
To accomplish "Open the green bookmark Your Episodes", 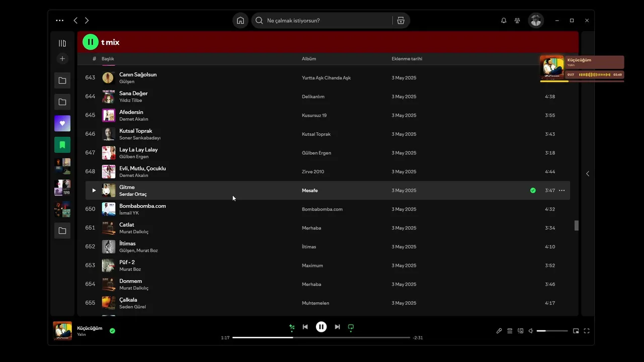I will coord(62,145).
